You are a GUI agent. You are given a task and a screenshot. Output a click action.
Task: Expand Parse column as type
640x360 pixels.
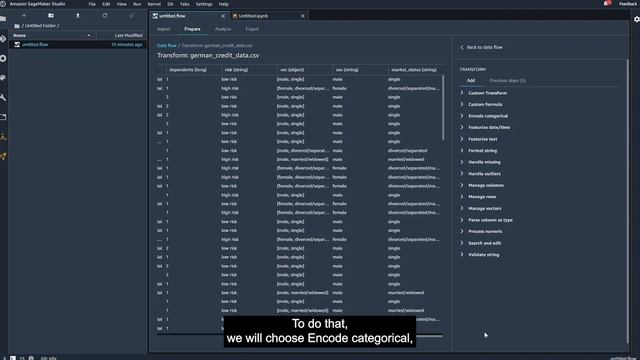click(x=490, y=220)
